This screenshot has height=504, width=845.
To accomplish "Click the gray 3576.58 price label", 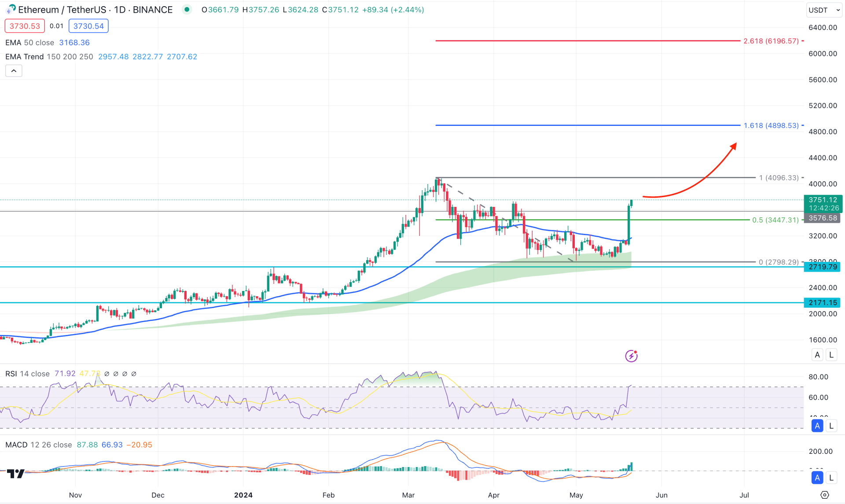I will (x=823, y=218).
